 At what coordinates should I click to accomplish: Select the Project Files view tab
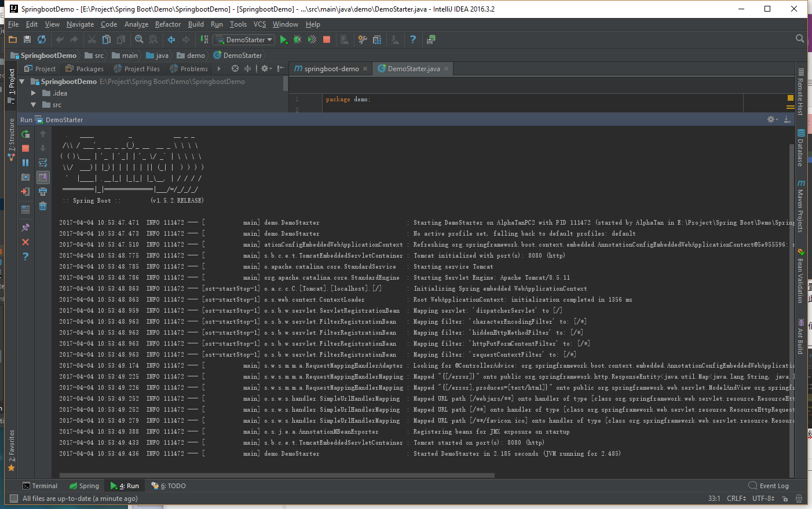137,68
